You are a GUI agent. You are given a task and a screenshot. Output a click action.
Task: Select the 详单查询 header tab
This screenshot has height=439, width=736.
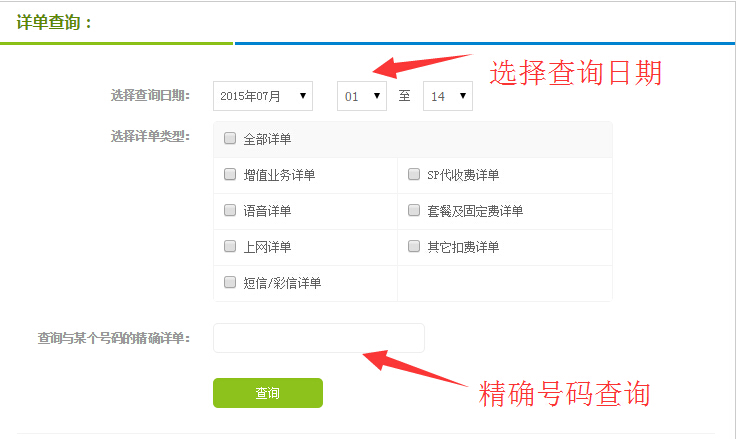coord(55,22)
